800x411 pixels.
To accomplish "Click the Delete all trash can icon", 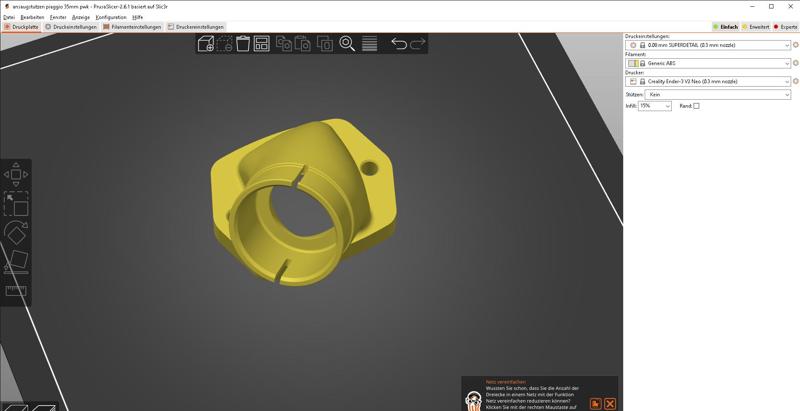I will pyautogui.click(x=243, y=44).
